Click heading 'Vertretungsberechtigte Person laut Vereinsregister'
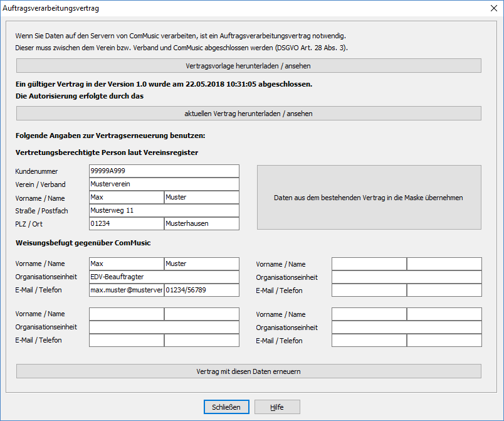504x421 pixels. point(107,152)
